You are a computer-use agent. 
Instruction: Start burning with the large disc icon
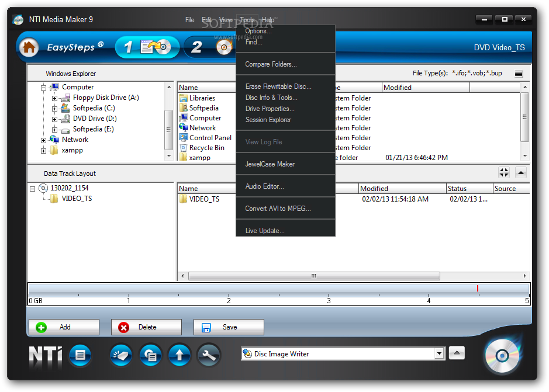(502, 356)
